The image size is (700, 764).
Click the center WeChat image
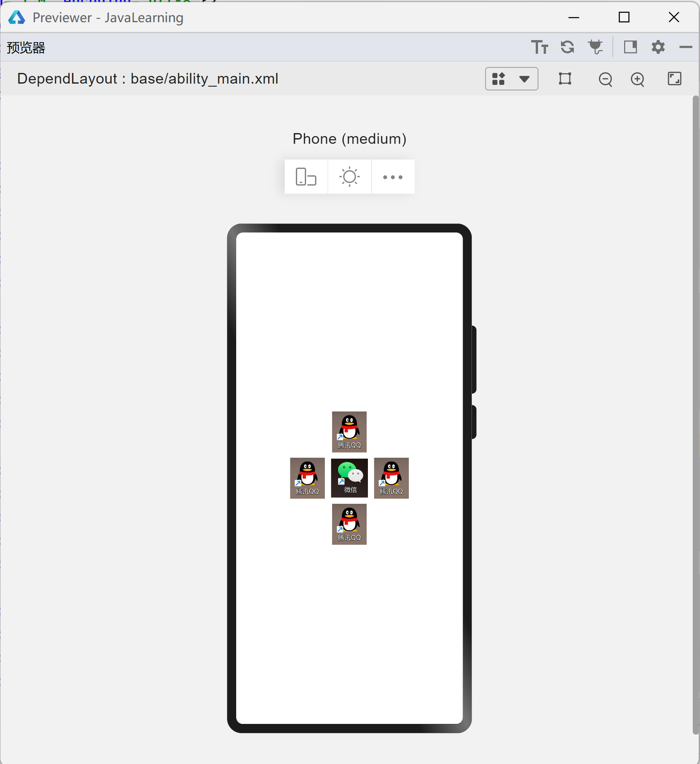[x=350, y=478]
